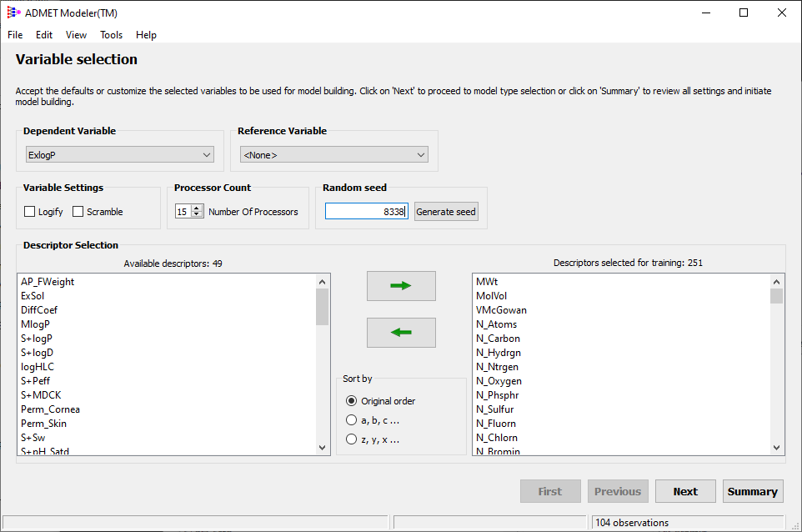Open the Reference Variable dropdown

pos(334,155)
